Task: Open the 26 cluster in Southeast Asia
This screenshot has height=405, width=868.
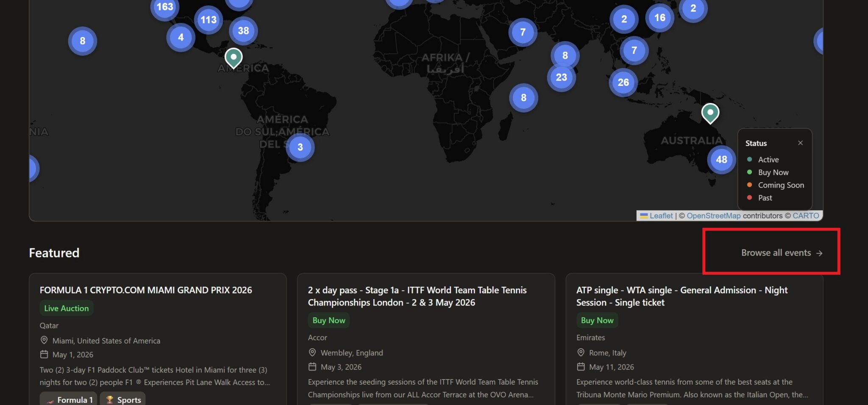Action: [x=623, y=82]
